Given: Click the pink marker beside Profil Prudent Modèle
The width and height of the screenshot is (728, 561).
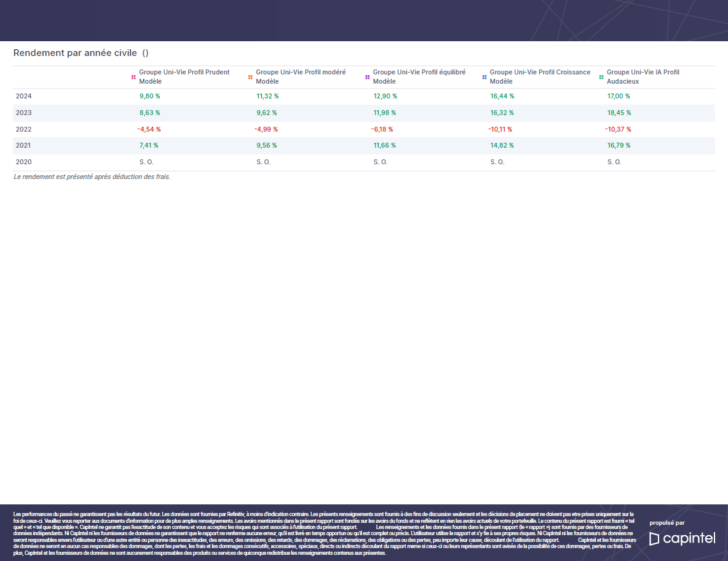Looking at the screenshot, I should click(133, 77).
